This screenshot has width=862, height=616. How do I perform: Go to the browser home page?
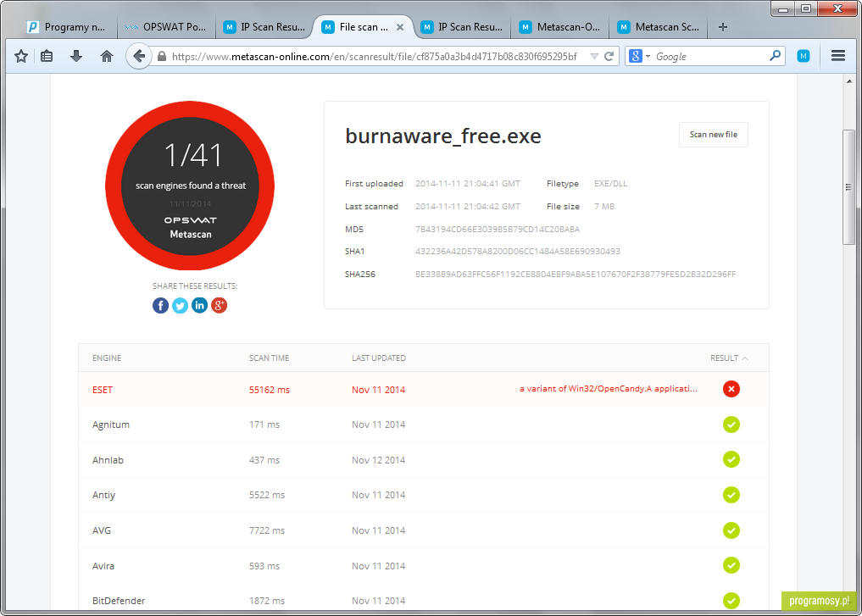point(107,56)
